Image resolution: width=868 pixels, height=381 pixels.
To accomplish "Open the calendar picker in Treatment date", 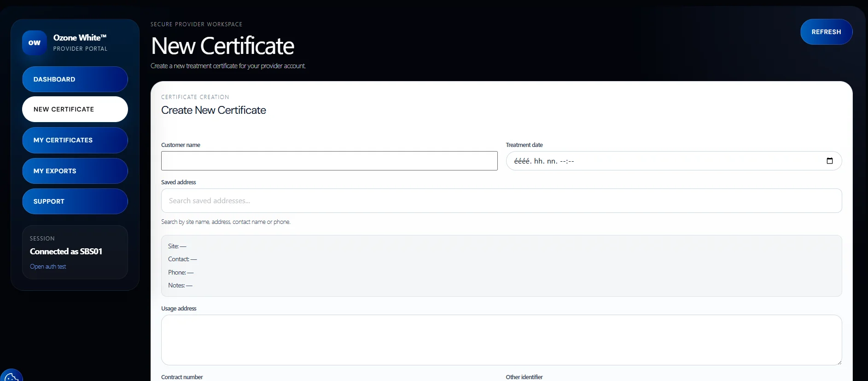I will [829, 161].
